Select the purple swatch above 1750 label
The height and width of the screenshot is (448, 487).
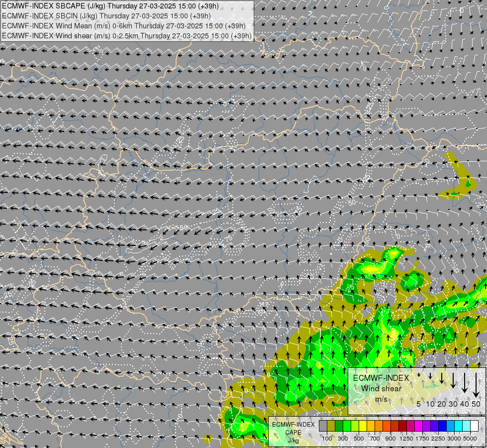click(x=427, y=426)
